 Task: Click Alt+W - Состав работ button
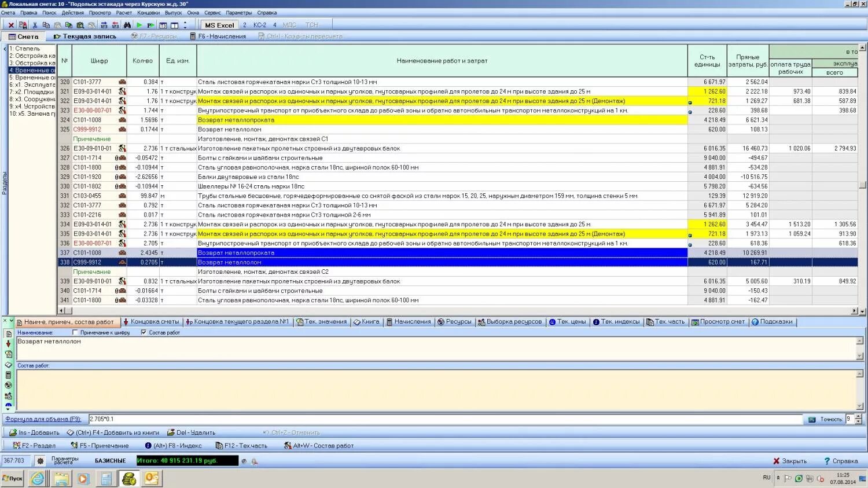point(319,446)
